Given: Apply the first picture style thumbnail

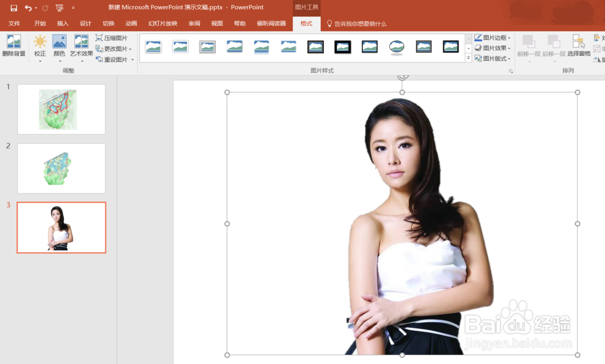Looking at the screenshot, I should 153,47.
